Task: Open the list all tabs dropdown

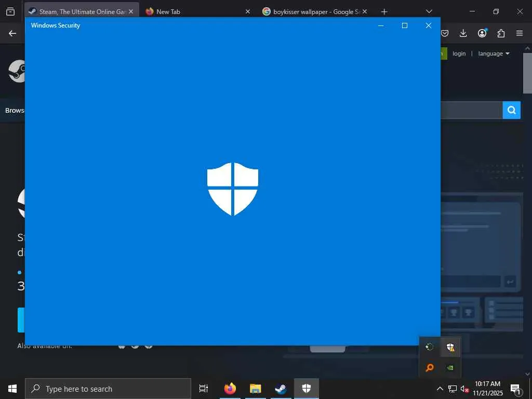Action: pos(429,11)
